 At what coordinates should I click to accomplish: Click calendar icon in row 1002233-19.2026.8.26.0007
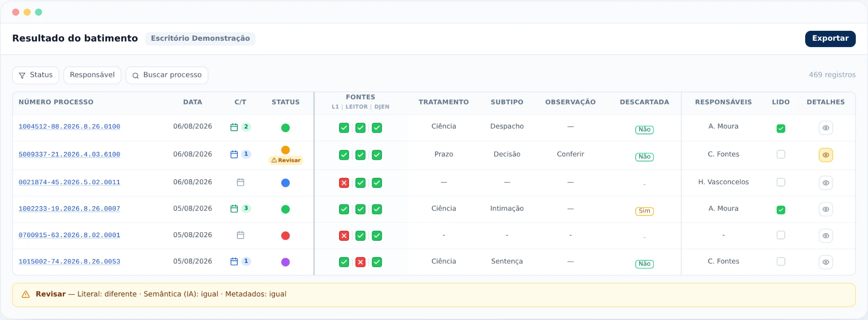click(234, 209)
